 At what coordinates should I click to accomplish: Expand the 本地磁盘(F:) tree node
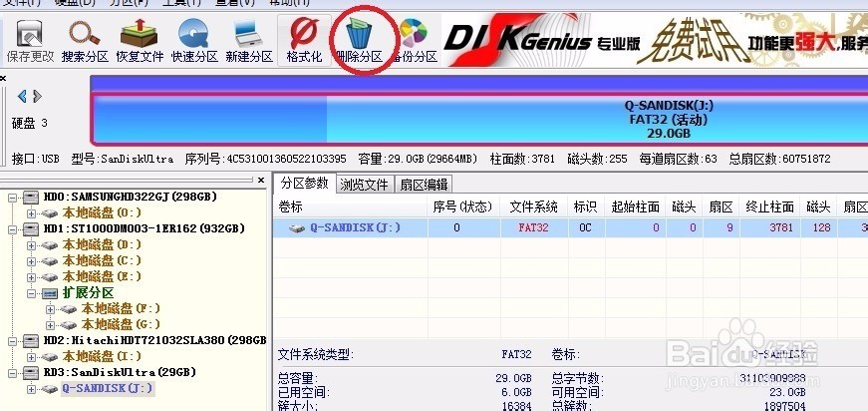point(50,309)
